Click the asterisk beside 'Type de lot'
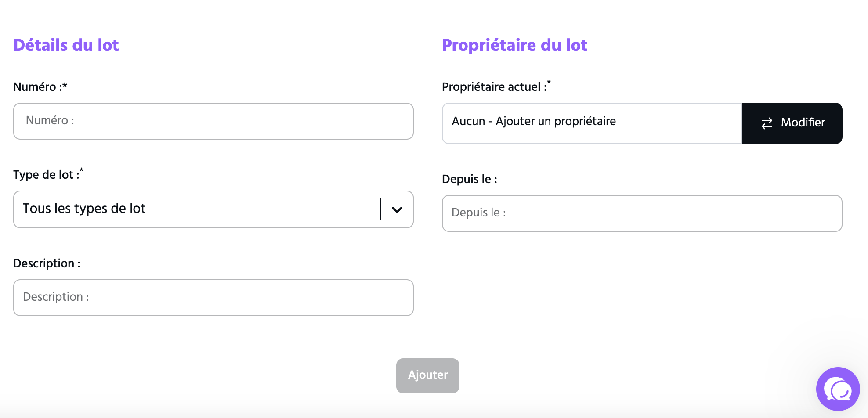The image size is (868, 418). [x=81, y=170]
